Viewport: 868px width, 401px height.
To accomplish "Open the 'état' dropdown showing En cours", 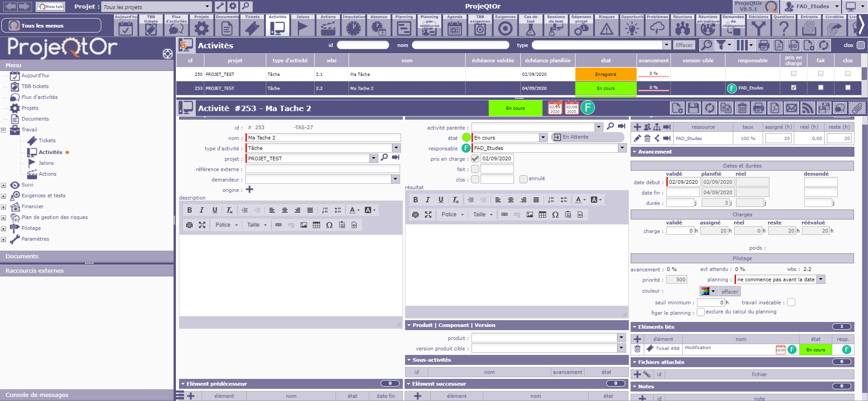I will pyautogui.click(x=543, y=137).
